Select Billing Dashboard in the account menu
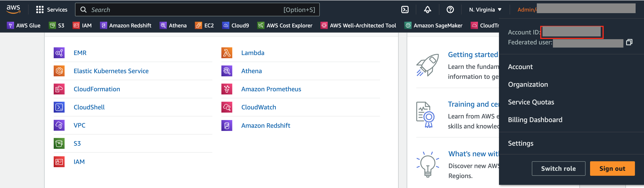 pos(535,120)
